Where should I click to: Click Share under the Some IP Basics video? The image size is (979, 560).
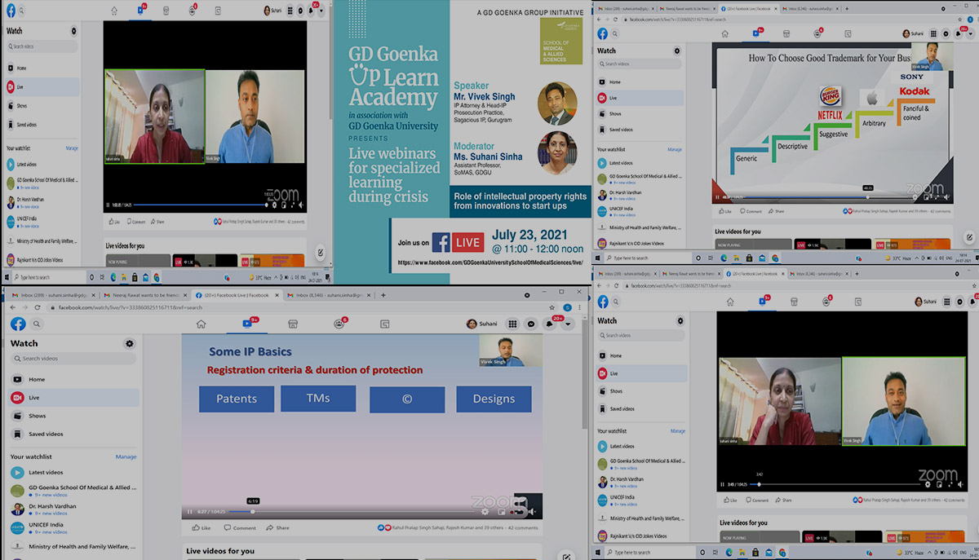coord(277,527)
